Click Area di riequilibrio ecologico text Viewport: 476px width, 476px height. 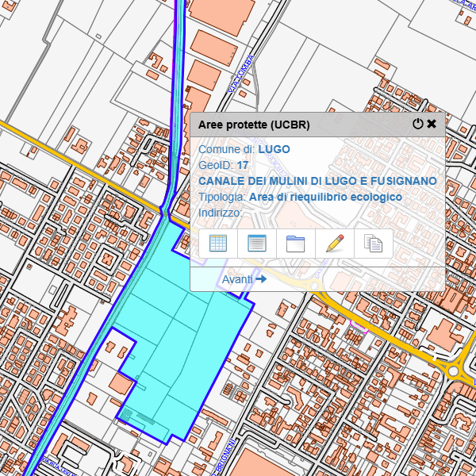click(325, 197)
